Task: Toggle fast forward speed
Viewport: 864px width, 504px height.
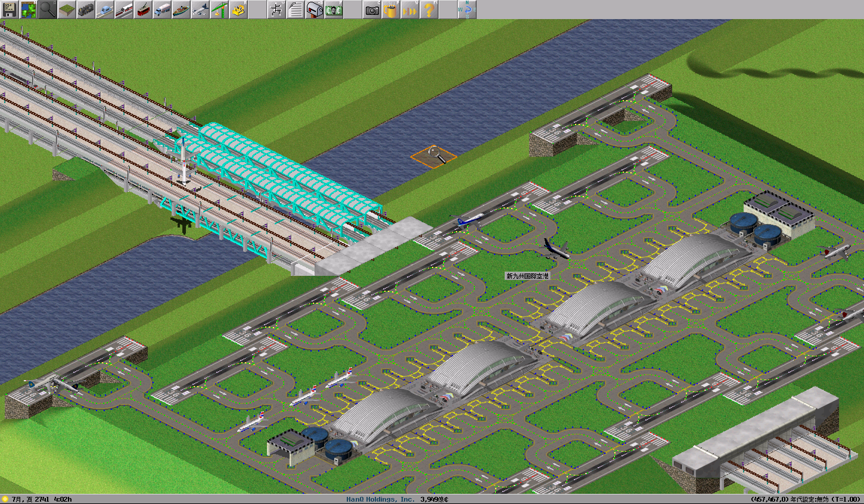Action: coord(410,10)
